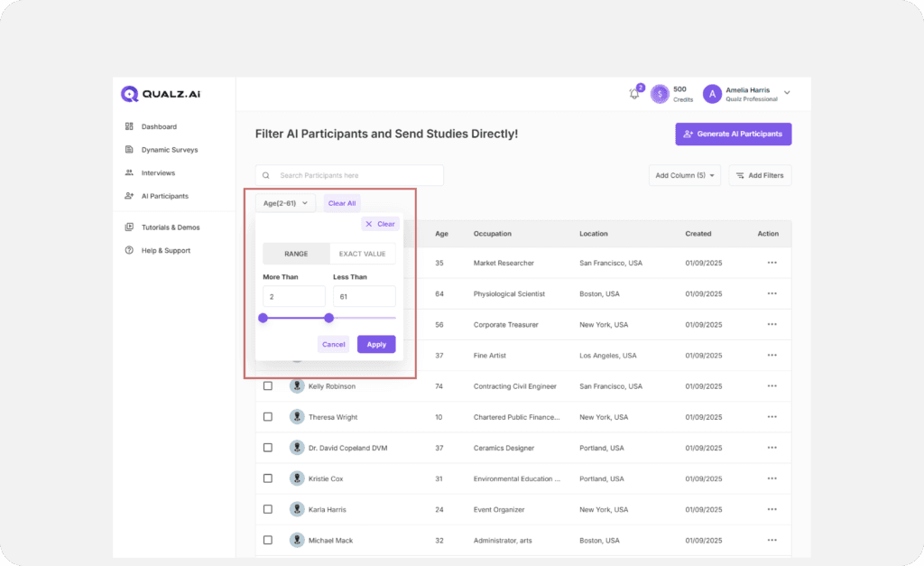Select the Kelly Robinson checkbox

point(268,386)
